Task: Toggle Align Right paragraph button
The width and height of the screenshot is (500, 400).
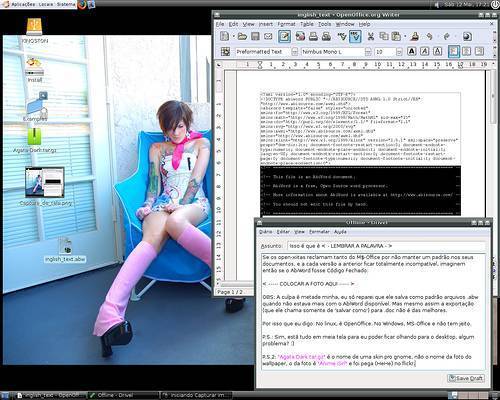Action: [x=479, y=51]
